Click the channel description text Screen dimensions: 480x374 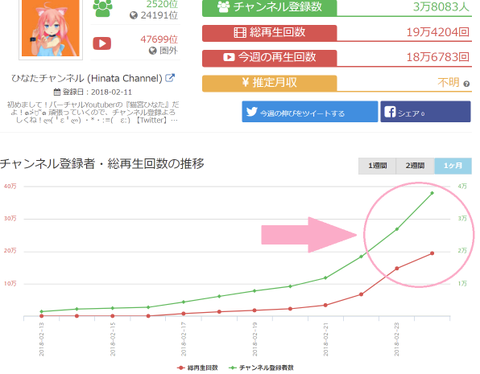coord(93,112)
